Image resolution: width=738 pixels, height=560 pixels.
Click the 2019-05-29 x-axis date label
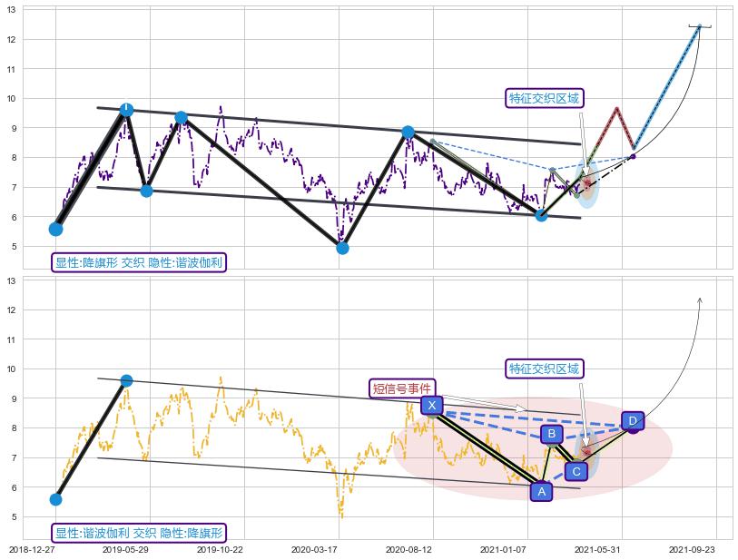point(125,549)
